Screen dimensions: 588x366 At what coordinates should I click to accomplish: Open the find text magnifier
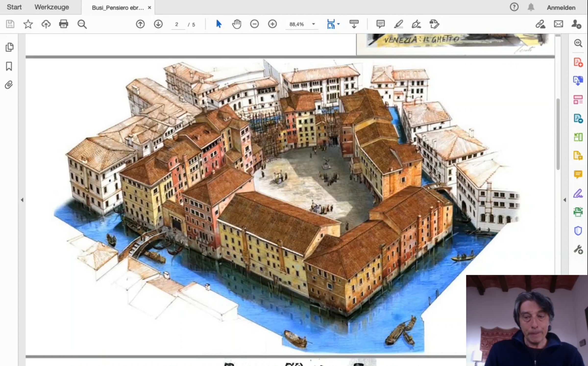82,24
